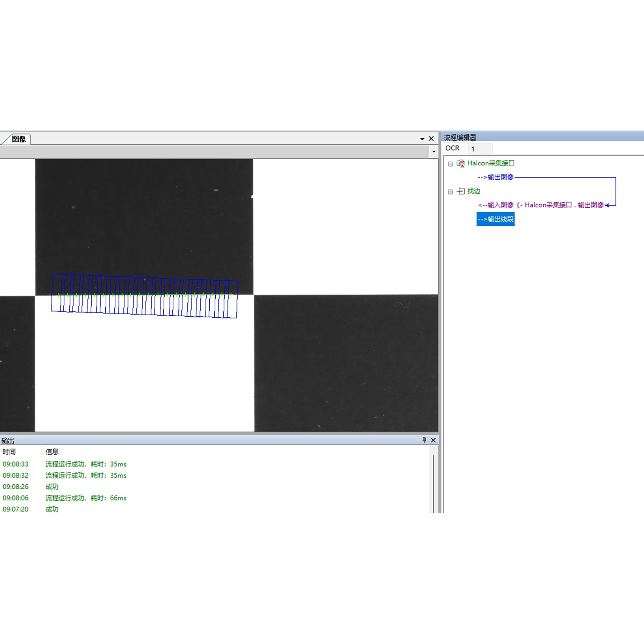Collapse the 找边 node

coord(450,192)
